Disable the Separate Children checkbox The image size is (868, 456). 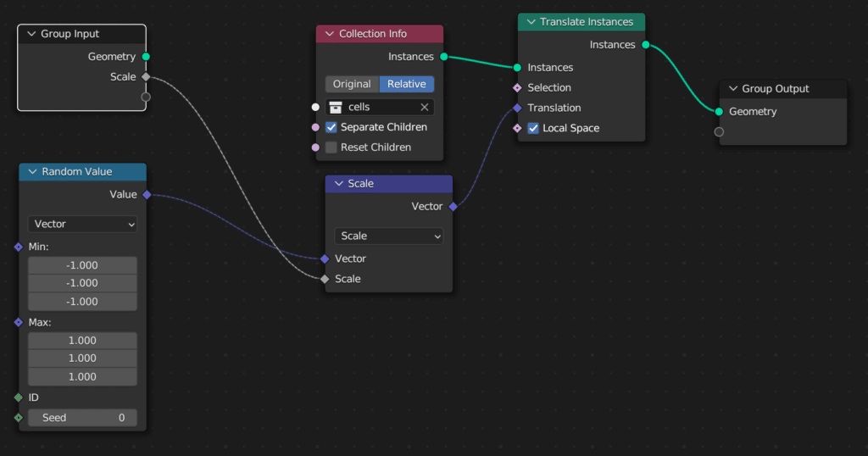331,127
